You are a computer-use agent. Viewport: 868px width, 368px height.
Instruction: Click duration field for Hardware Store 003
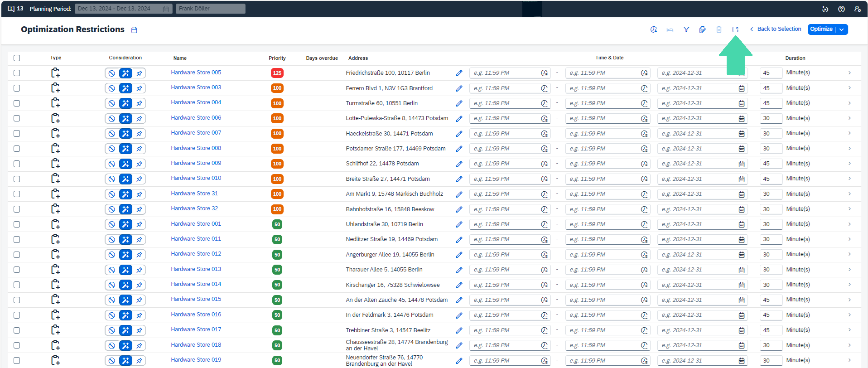tap(771, 88)
